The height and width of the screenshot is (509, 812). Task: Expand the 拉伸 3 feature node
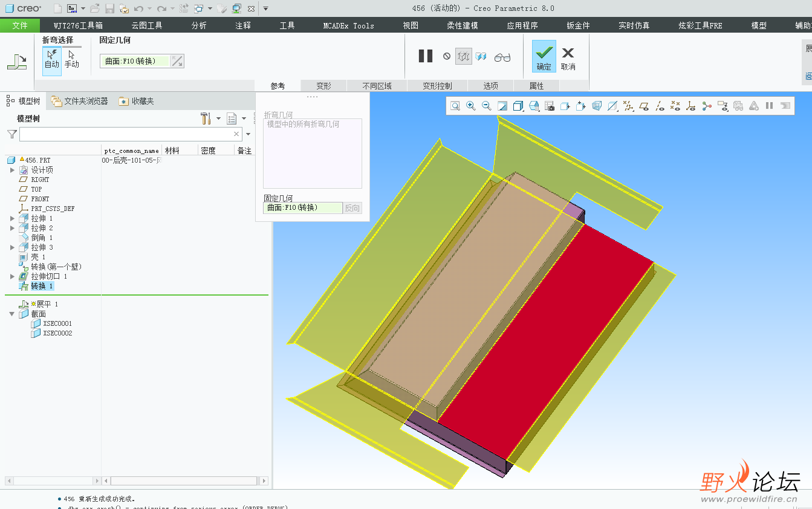point(12,247)
